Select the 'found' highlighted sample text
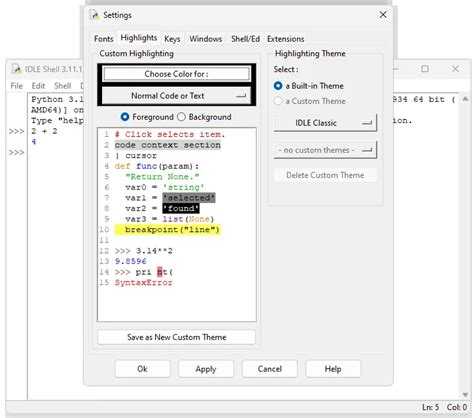474x418 pixels. coord(181,208)
